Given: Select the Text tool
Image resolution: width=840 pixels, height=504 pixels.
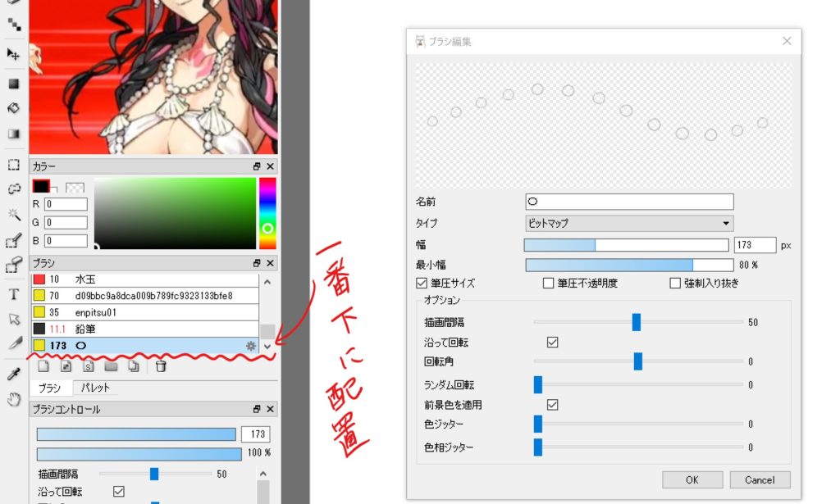Looking at the screenshot, I should pyautogui.click(x=13, y=294).
